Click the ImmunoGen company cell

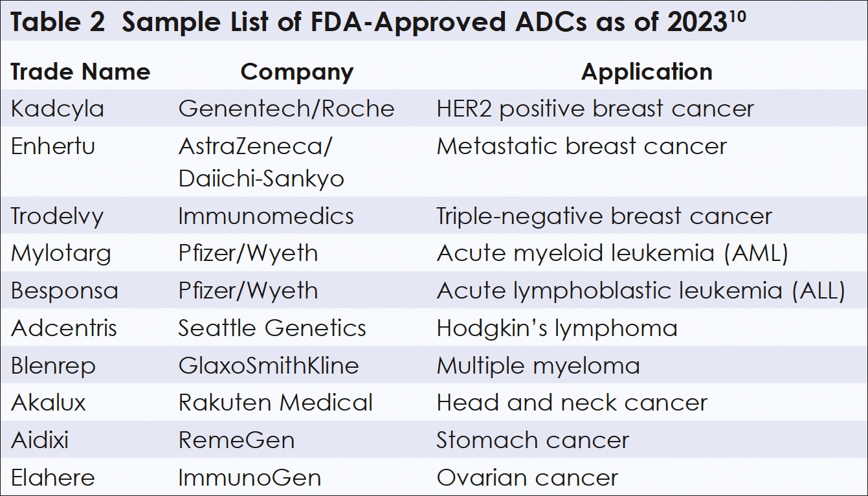(249, 478)
